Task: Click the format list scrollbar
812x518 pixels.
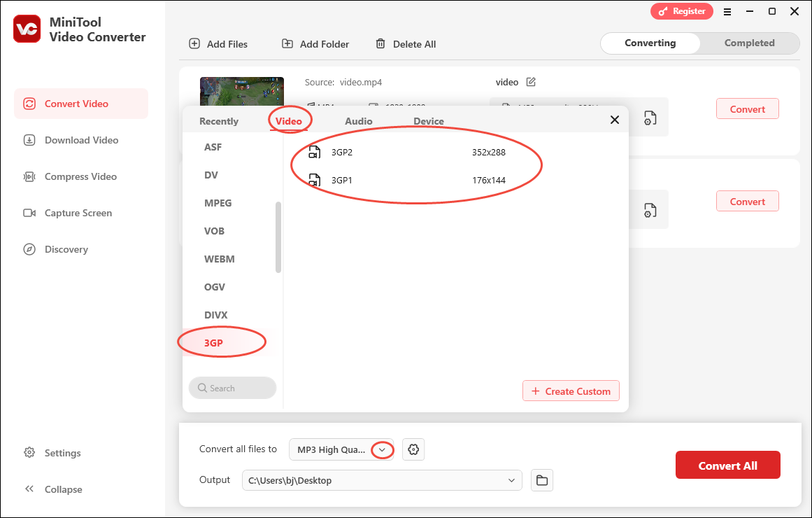Action: 278,237
